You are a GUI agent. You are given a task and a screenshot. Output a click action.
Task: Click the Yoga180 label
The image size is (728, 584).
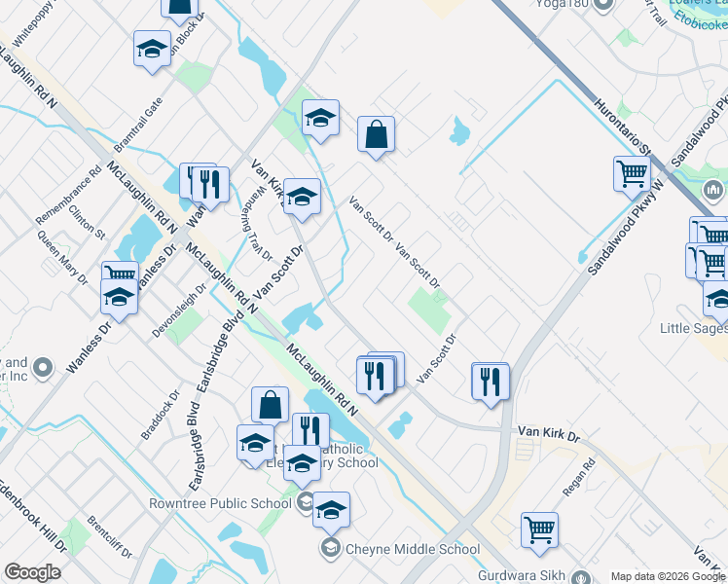coord(562,4)
